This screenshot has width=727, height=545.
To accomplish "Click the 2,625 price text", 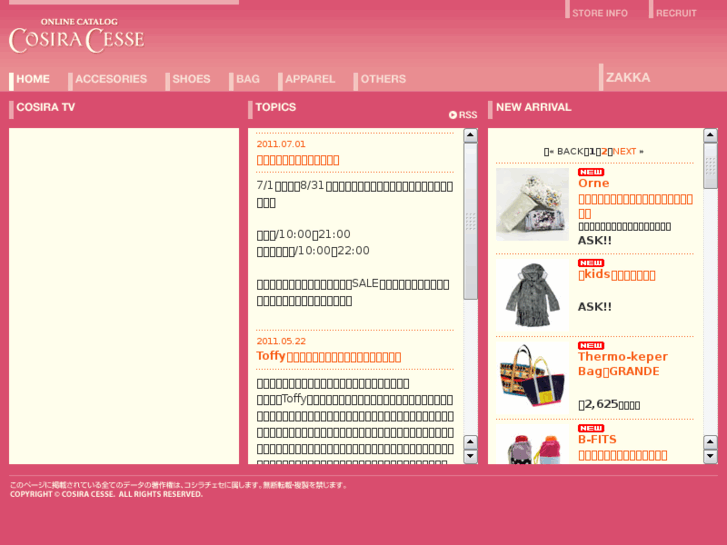I will pyautogui.click(x=609, y=404).
